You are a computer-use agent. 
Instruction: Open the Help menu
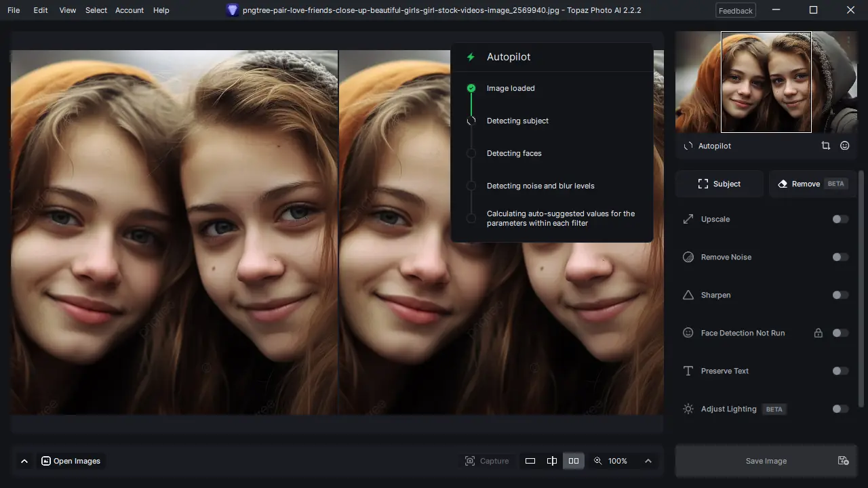[x=161, y=10]
